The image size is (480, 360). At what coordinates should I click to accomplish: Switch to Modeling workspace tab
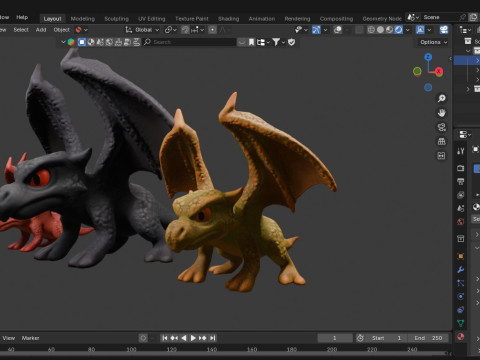coord(83,19)
